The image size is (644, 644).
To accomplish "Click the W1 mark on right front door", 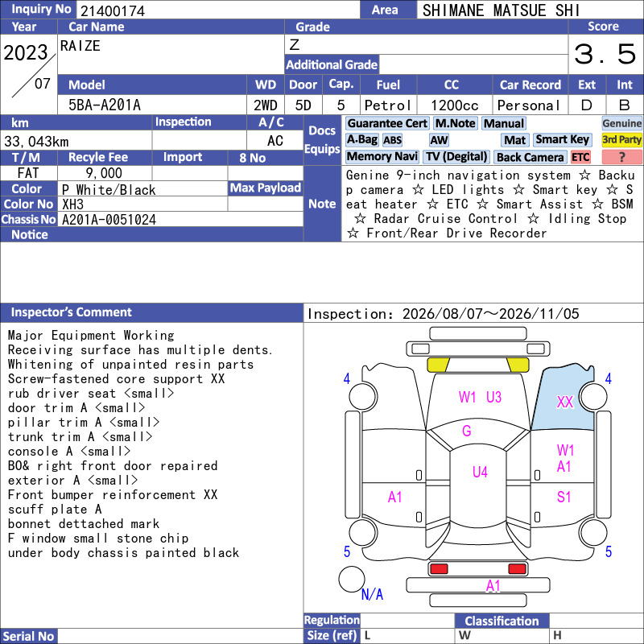I will pos(565,450).
